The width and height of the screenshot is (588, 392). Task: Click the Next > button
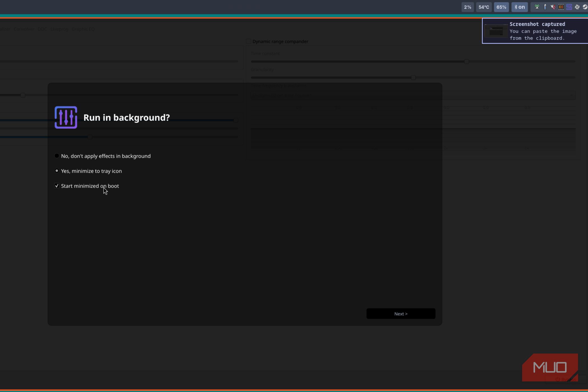[401, 314]
